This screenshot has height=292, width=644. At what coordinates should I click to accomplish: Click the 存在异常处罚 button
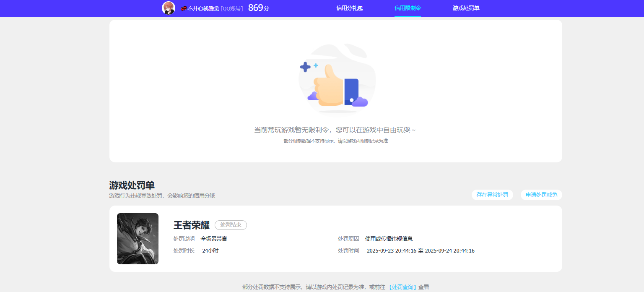(492, 195)
